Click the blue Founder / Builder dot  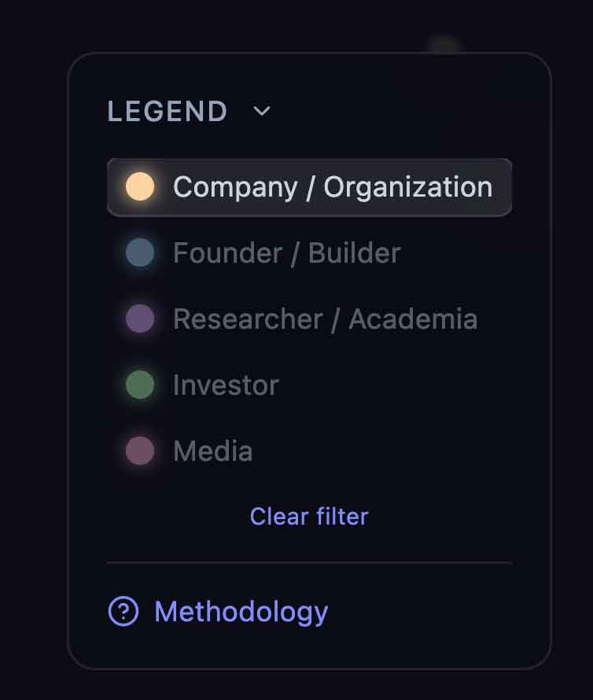coord(140,253)
